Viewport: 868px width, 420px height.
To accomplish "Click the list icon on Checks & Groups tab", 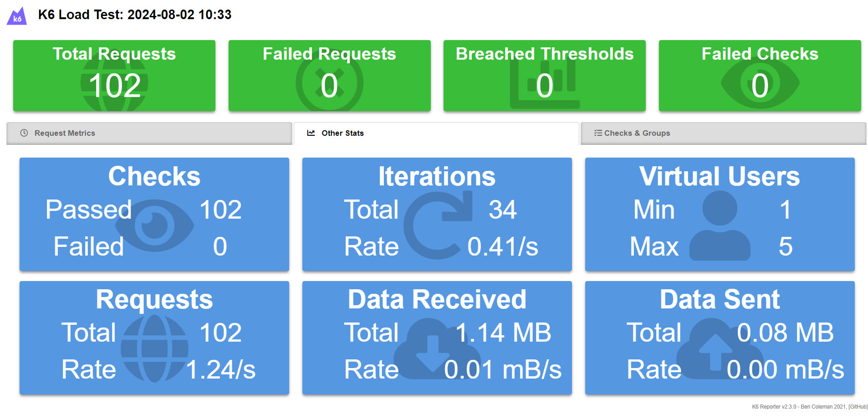I will click(598, 133).
